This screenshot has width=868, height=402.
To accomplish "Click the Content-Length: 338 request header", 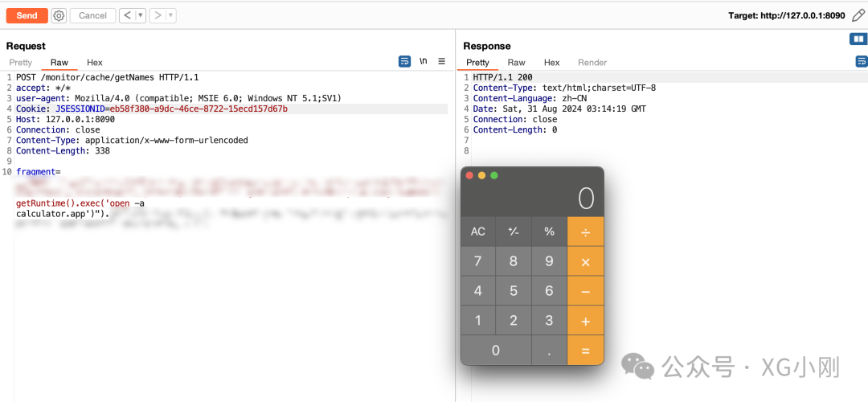I will pyautogui.click(x=63, y=151).
